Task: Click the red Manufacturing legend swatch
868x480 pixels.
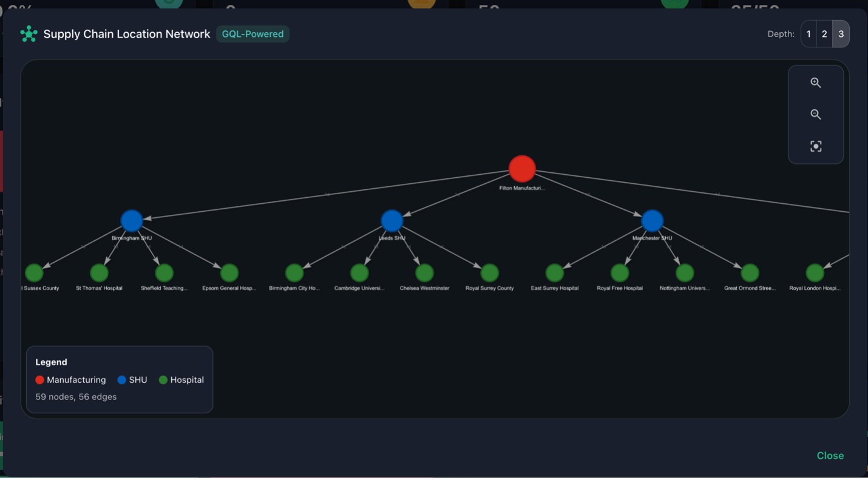Action: click(x=40, y=380)
